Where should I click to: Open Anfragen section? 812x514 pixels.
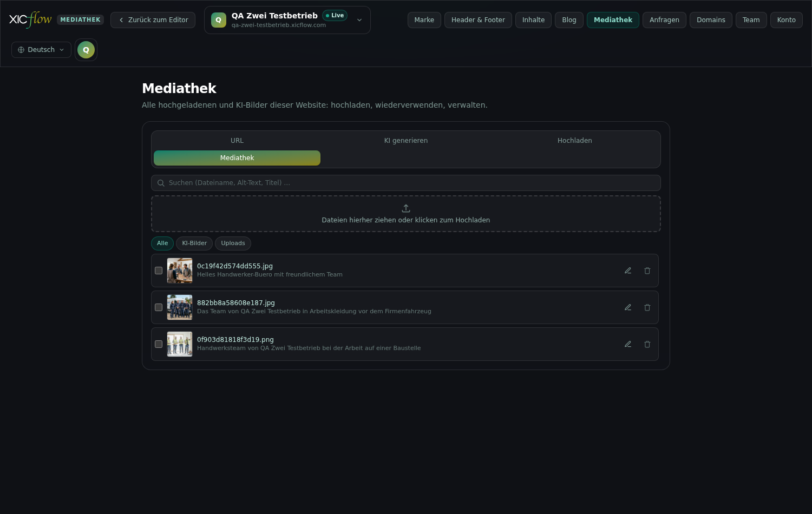click(x=664, y=20)
